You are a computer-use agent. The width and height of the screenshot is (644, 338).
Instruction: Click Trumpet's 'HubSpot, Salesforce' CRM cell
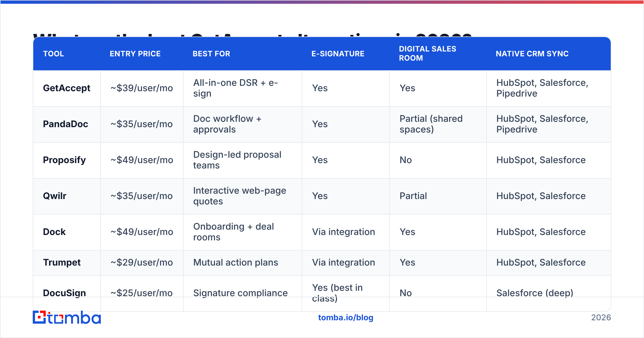click(x=549, y=263)
